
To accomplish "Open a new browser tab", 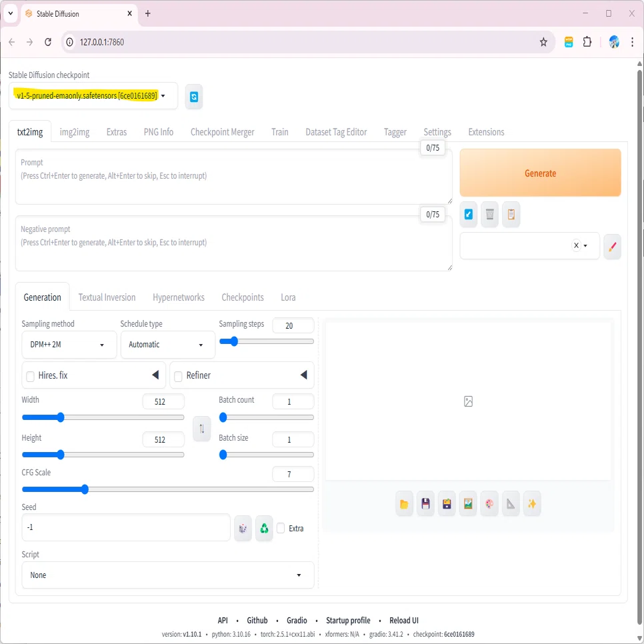I will [148, 13].
